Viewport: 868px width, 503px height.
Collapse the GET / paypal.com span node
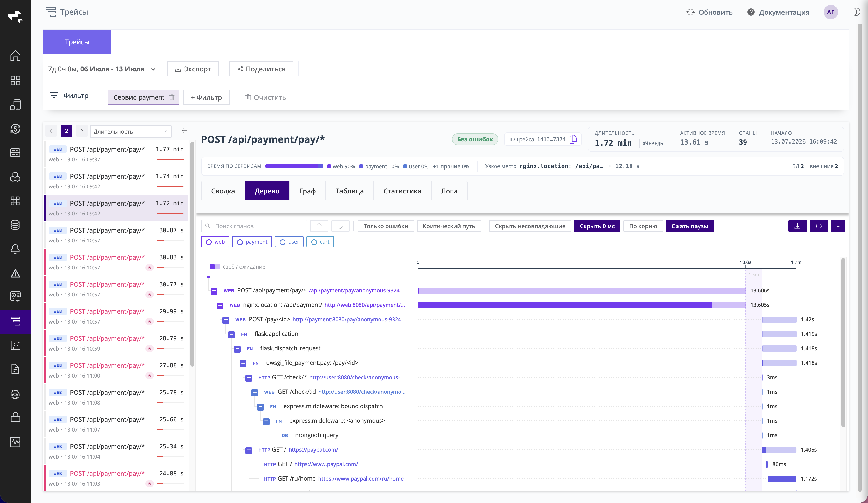click(249, 450)
